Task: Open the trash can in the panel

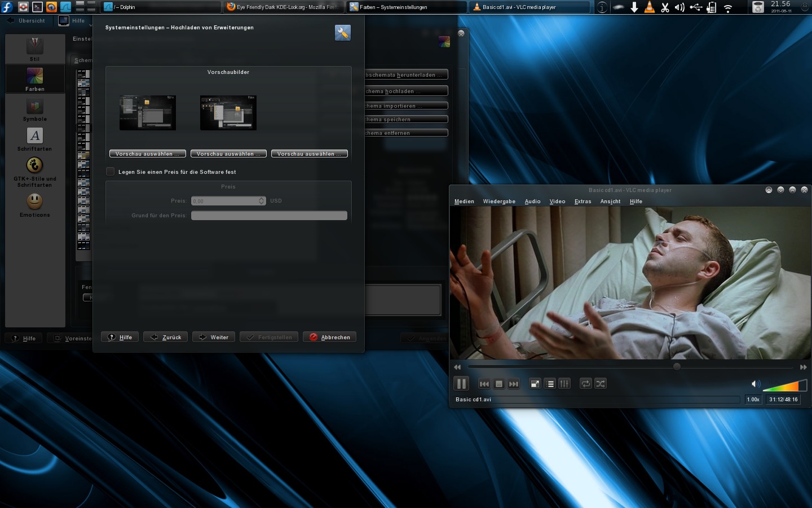Action: click(x=758, y=7)
